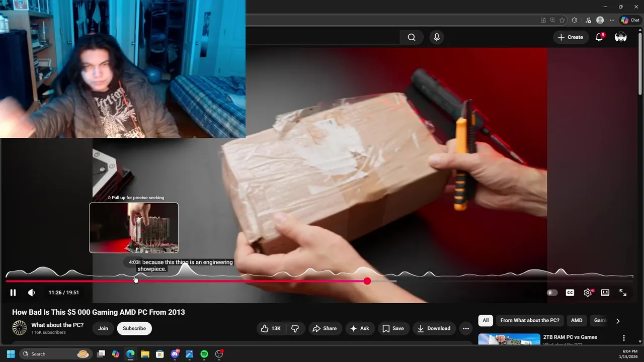Toggle the autoplay switch in the player

click(x=552, y=293)
